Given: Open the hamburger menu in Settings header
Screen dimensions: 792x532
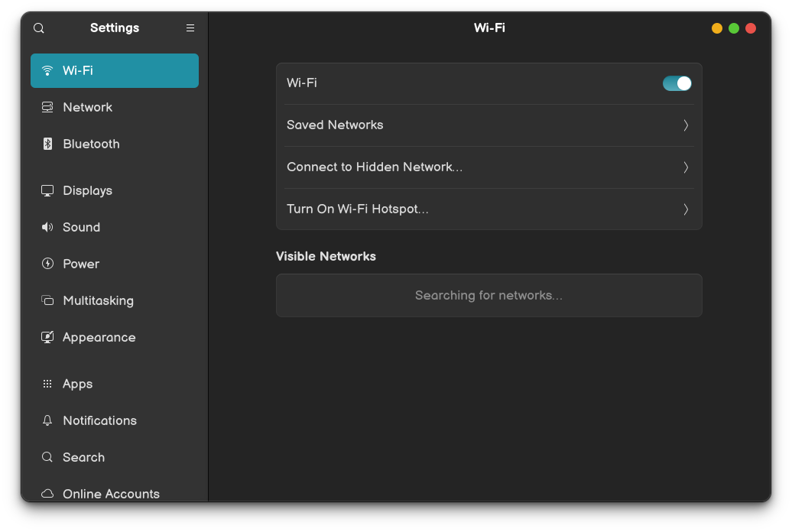Looking at the screenshot, I should (x=190, y=28).
